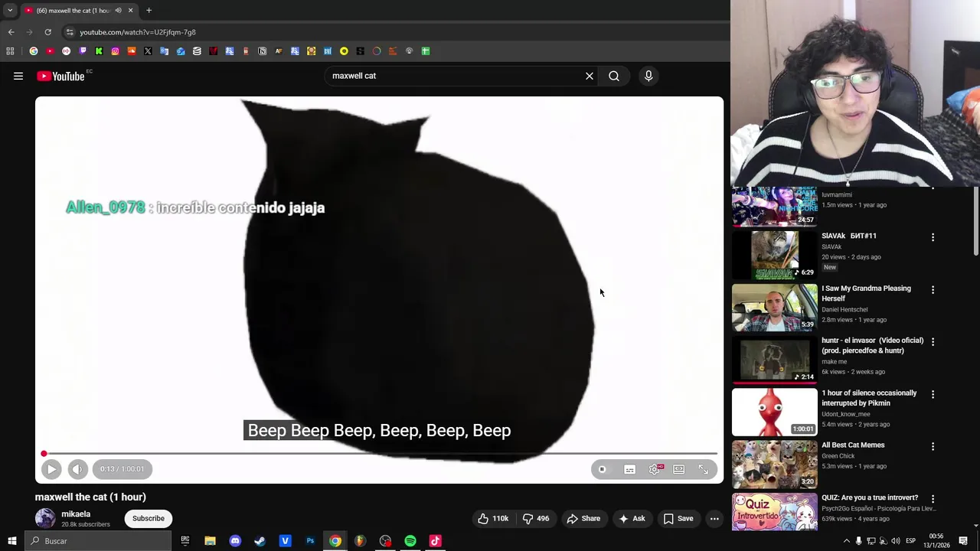This screenshot has width=980, height=551.
Task: Open the YouTube bookmark in the bookmarks bar
Action: coord(50,51)
